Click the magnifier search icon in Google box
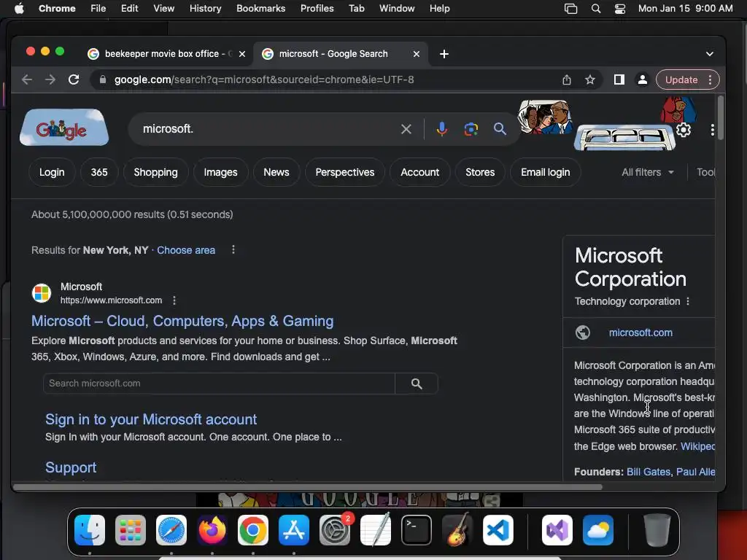The height and width of the screenshot is (560, 747). click(500, 128)
